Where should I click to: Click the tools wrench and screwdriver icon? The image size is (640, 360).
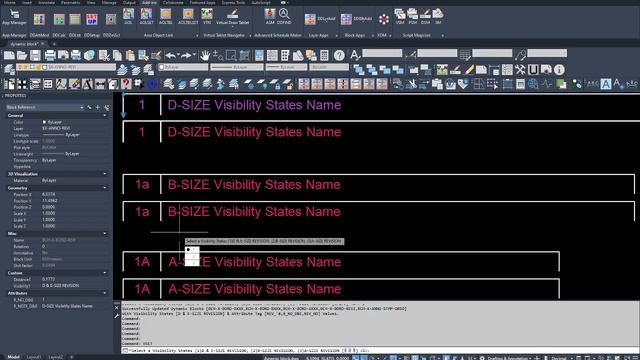tap(520, 70)
